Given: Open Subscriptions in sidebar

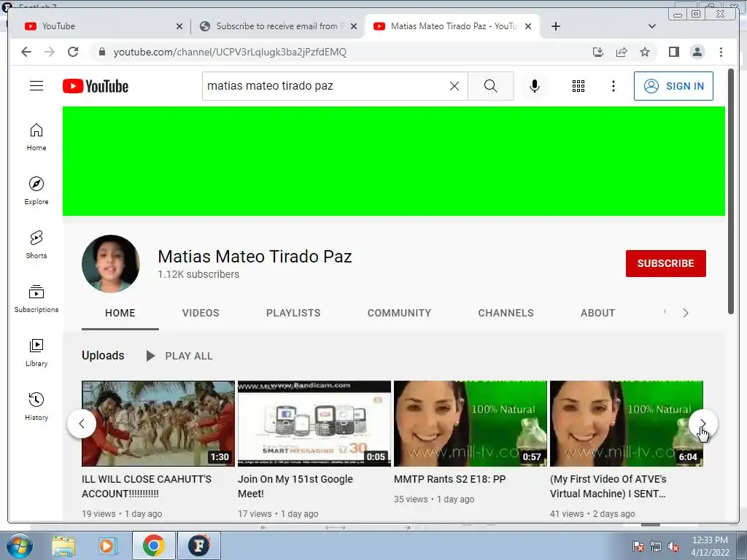Looking at the screenshot, I should (36, 298).
